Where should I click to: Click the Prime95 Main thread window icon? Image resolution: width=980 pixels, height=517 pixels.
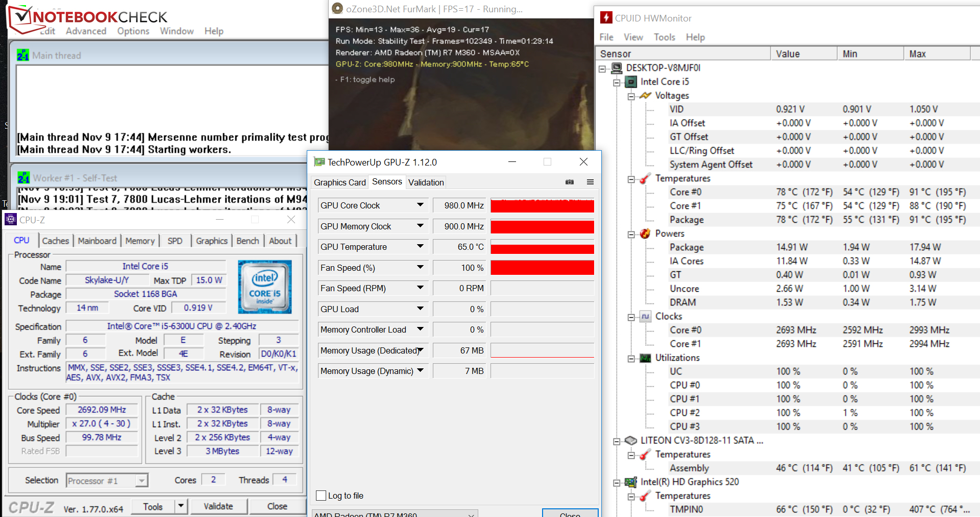[23, 55]
